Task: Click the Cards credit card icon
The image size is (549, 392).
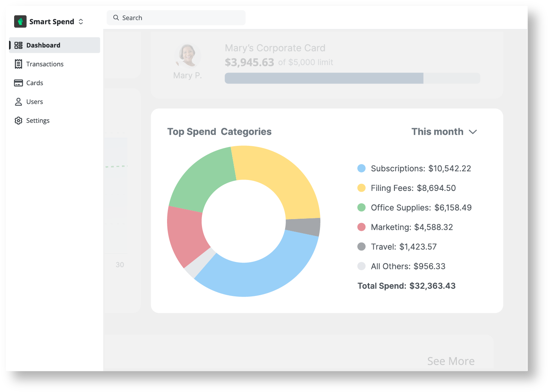Action: (18, 83)
